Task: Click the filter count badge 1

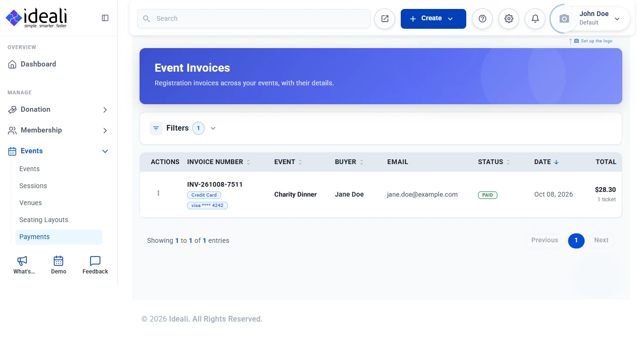Action: pyautogui.click(x=198, y=128)
